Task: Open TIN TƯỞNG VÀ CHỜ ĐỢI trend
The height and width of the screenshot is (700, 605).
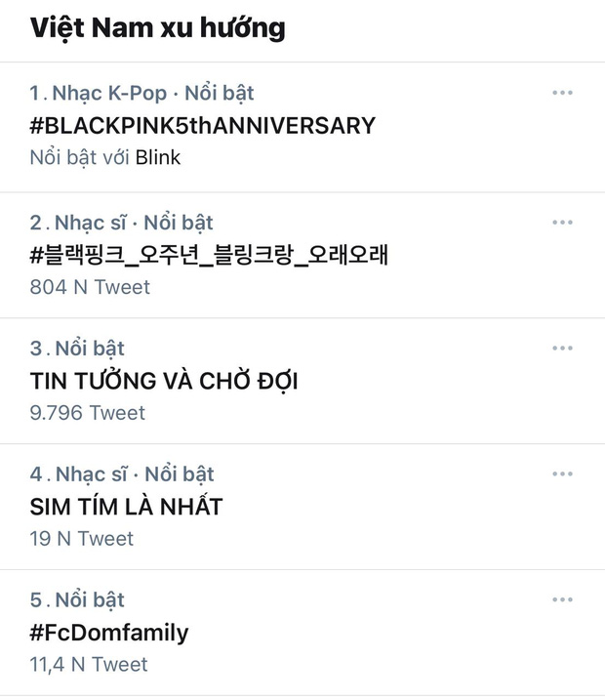Action: 164,381
